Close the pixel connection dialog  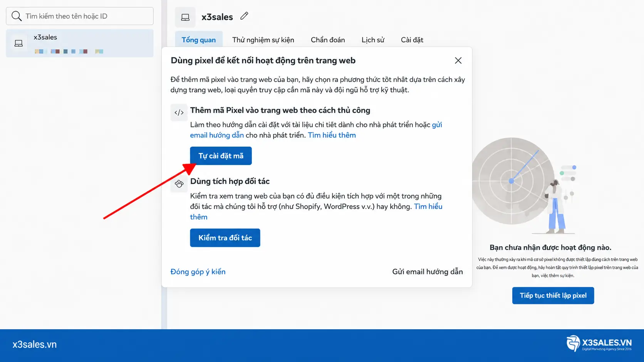[x=458, y=60]
